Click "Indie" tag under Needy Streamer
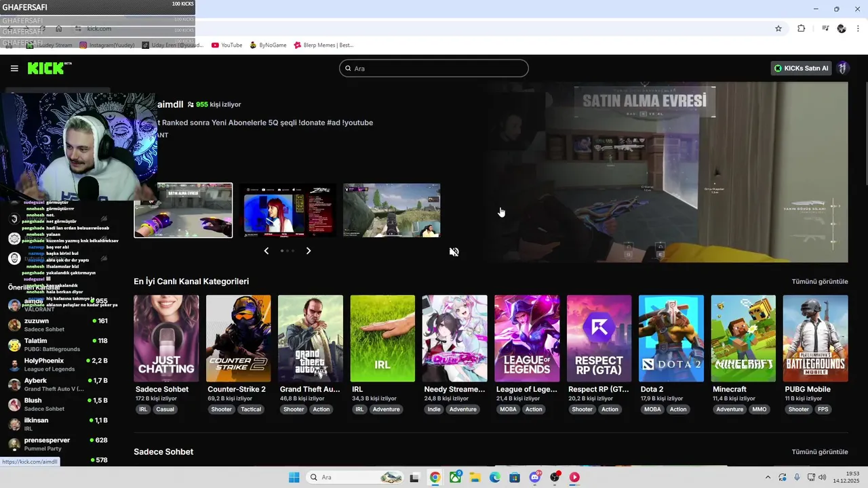The width and height of the screenshot is (868, 488). (434, 409)
